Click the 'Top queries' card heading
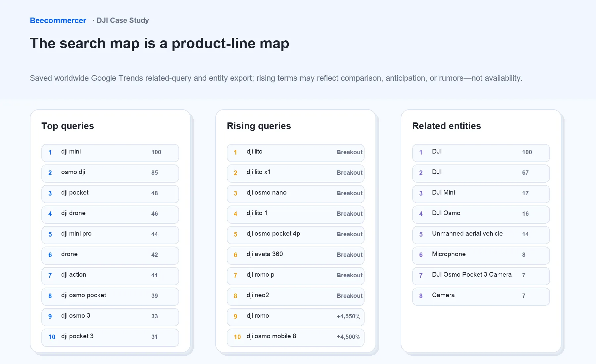This screenshot has width=596, height=364. tap(68, 126)
